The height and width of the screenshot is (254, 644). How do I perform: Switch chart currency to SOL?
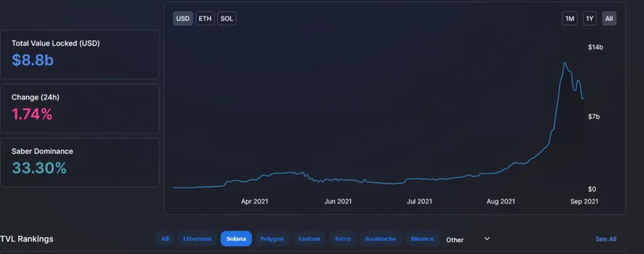click(226, 19)
